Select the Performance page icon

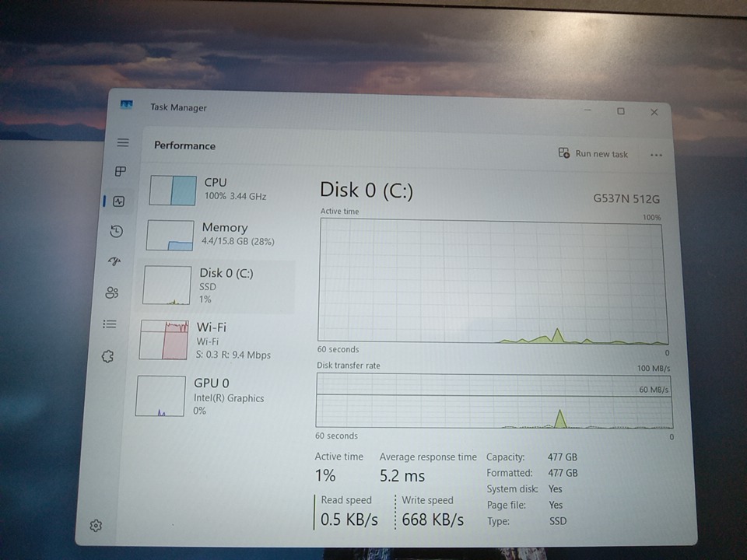coord(118,201)
